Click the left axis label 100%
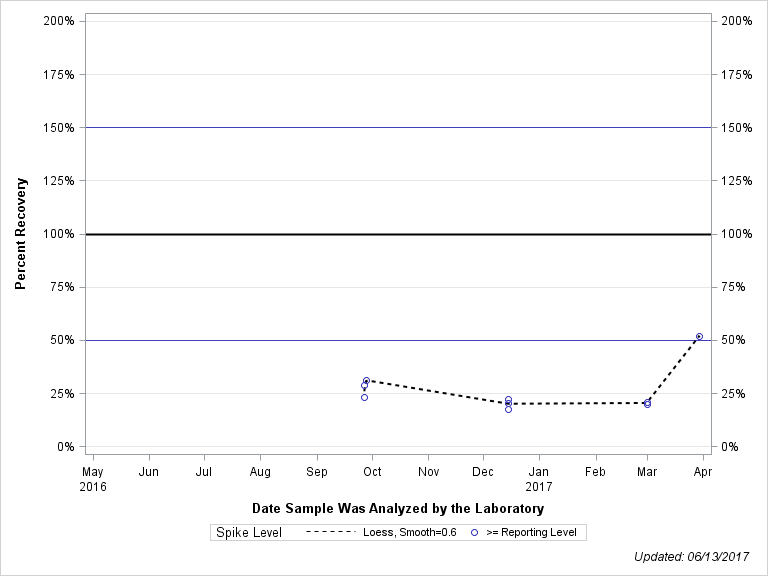 59,234
